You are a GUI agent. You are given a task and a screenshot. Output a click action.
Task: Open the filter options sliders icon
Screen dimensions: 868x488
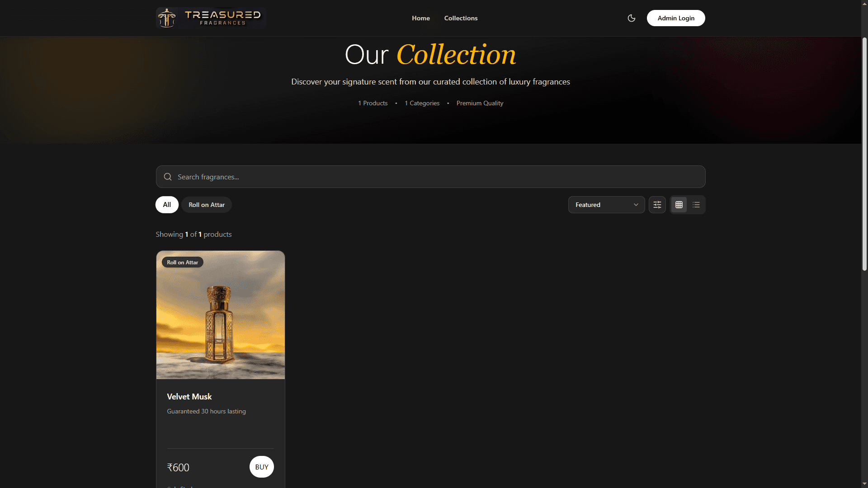coord(657,204)
